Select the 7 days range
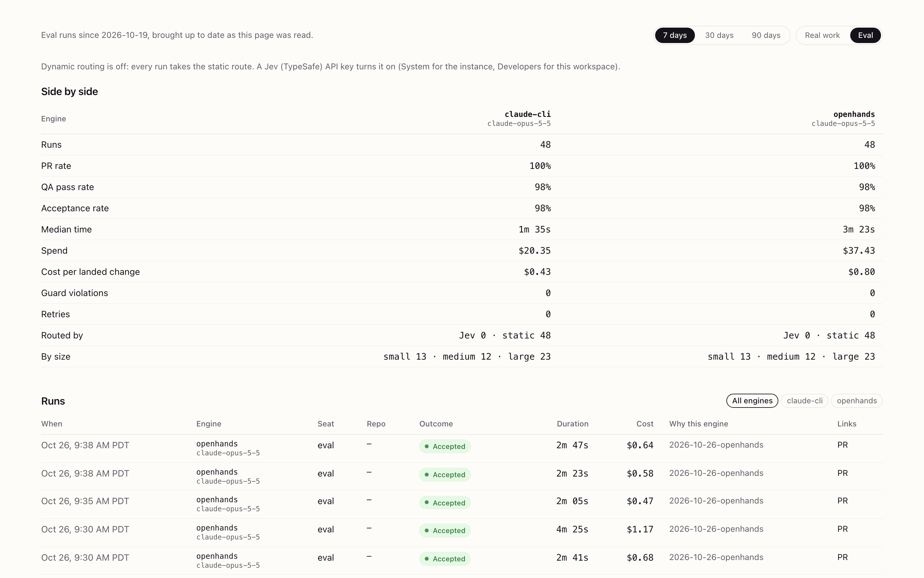This screenshot has width=924, height=578. click(x=675, y=35)
